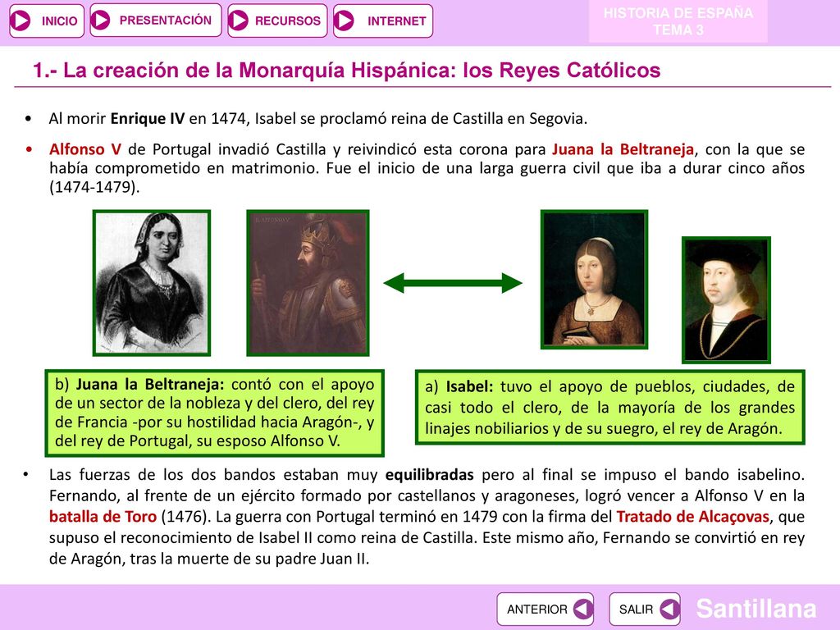The width and height of the screenshot is (840, 630).
Task: Click the play arrow icon beside INICIO
Action: 21,21
